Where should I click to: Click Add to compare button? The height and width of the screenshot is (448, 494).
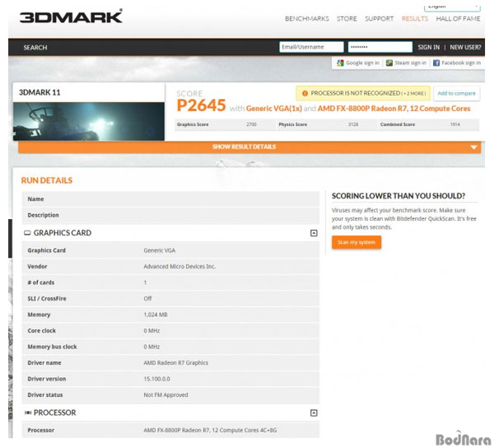click(456, 93)
